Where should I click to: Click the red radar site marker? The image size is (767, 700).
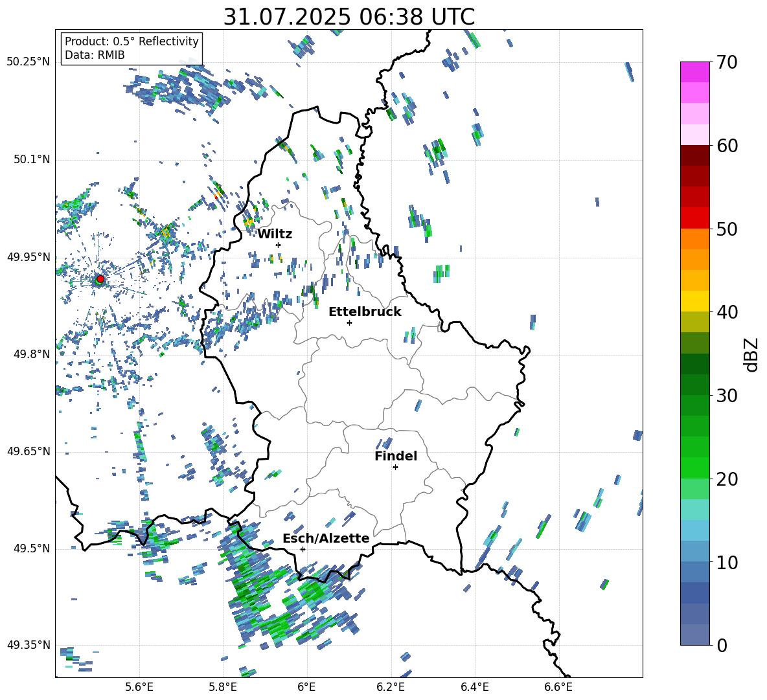100,278
